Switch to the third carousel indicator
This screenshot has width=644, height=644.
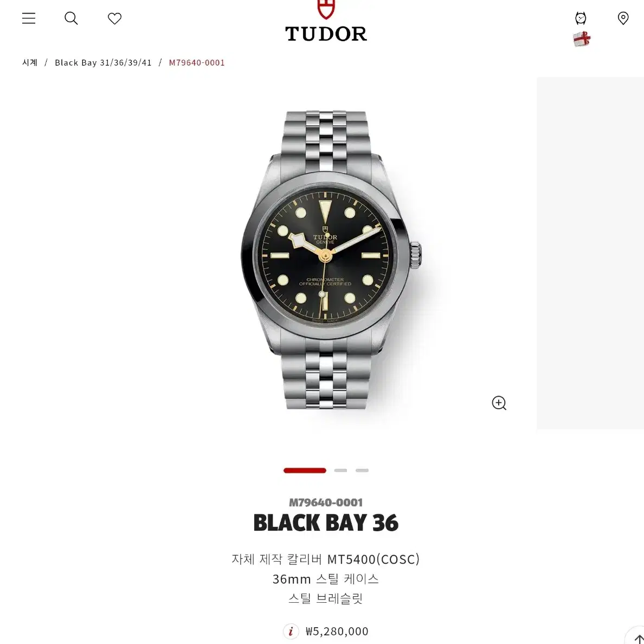pos(362,471)
